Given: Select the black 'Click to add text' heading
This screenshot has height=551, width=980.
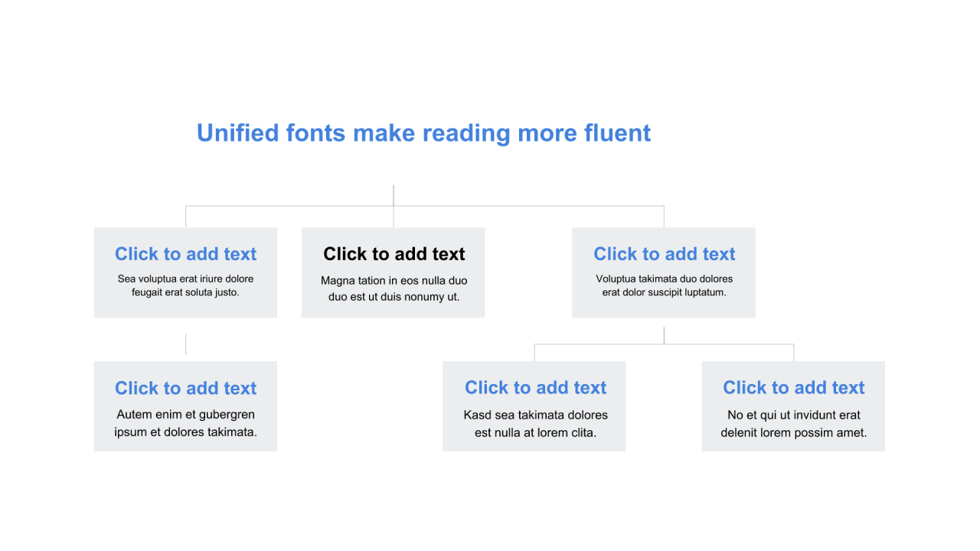Looking at the screenshot, I should point(394,254).
